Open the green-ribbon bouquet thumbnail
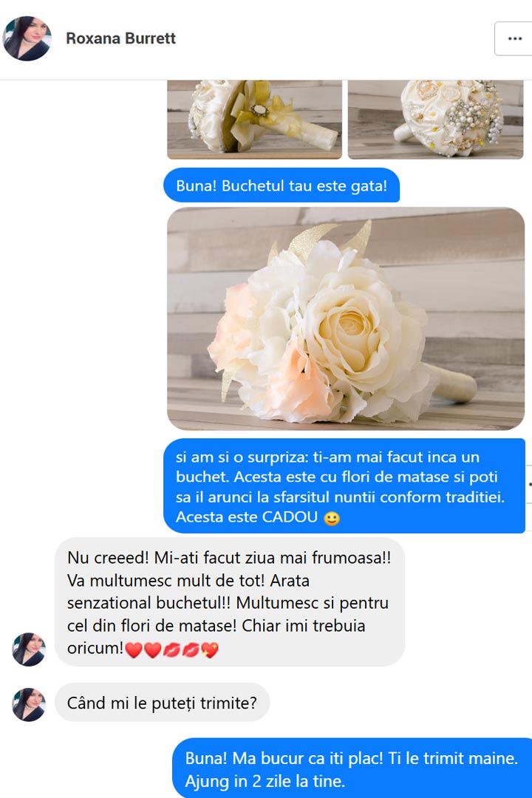The image size is (532, 798). point(254,120)
